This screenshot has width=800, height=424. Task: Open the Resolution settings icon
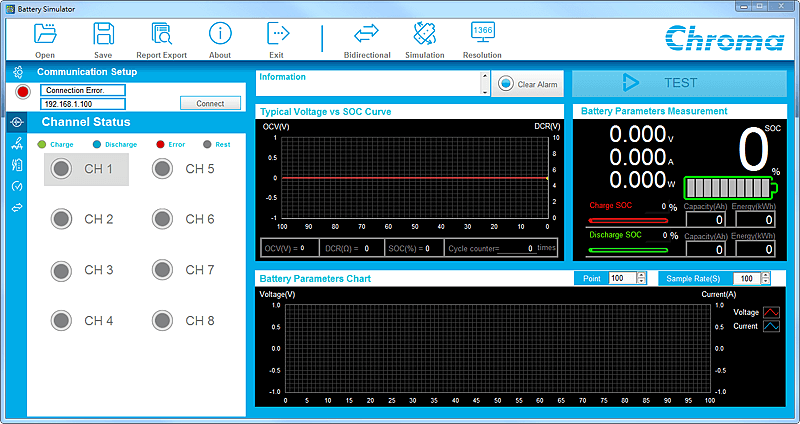point(482,34)
